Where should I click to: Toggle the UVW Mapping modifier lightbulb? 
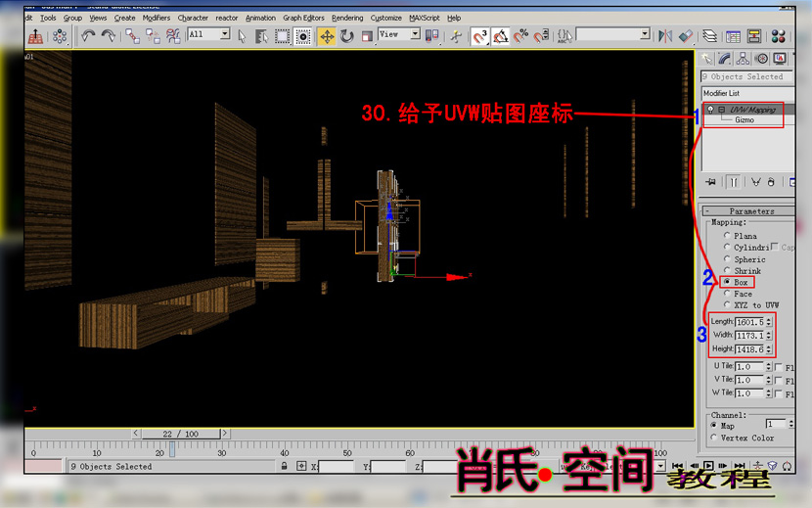pyautogui.click(x=710, y=110)
